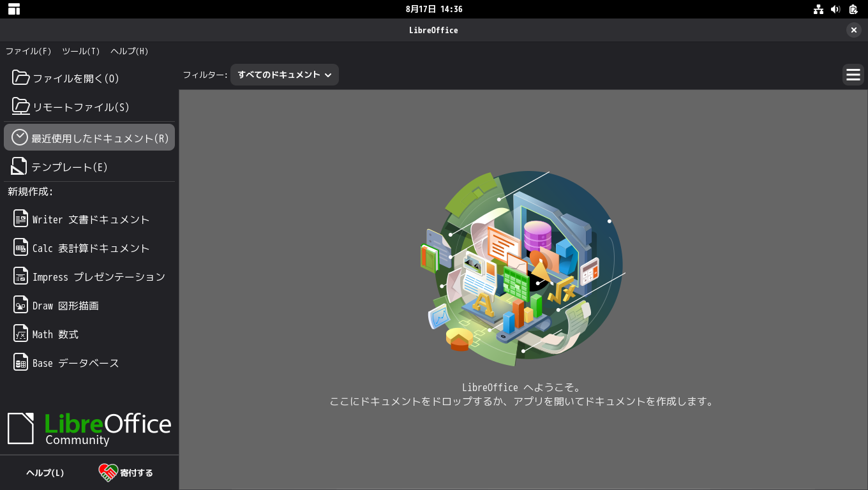The width and height of the screenshot is (868, 490).
Task: Click the date and time in top bar
Action: pos(434,9)
